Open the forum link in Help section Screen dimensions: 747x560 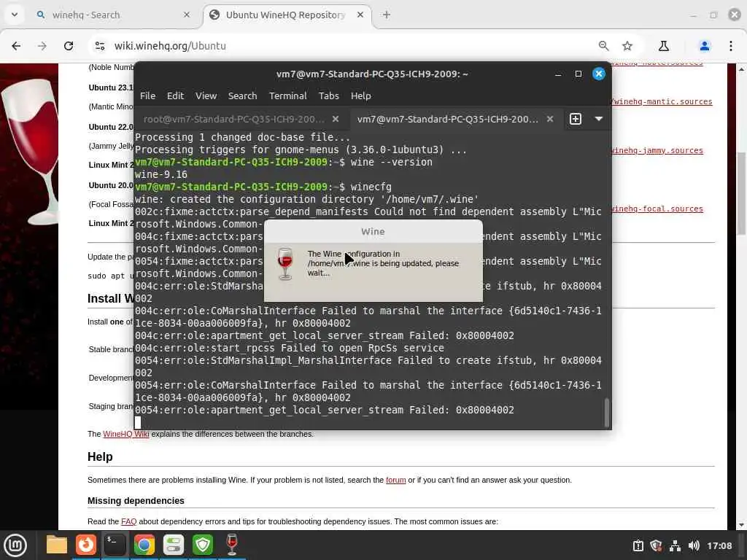click(x=395, y=480)
